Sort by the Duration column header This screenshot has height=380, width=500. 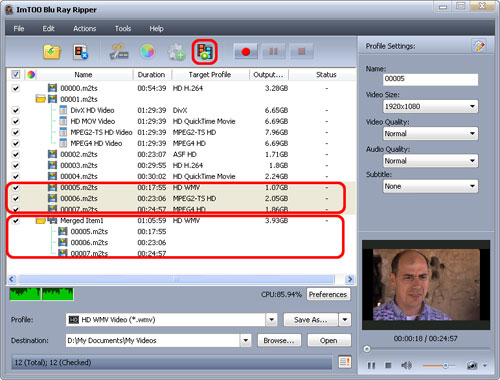click(x=152, y=75)
